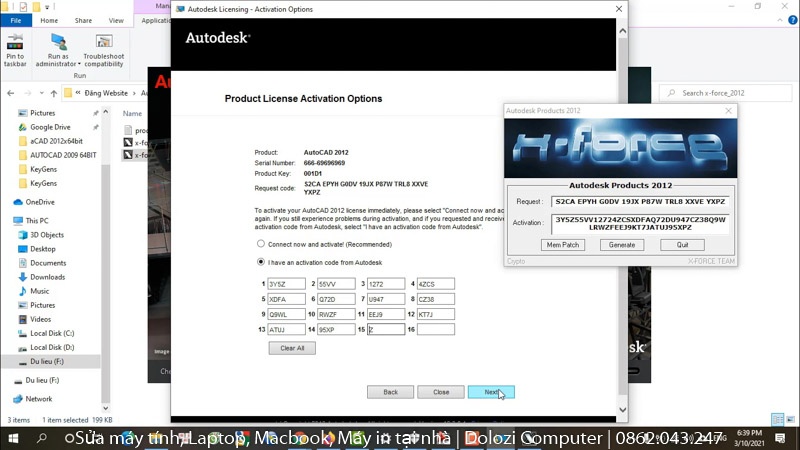Click activation code field 15

(x=386, y=330)
